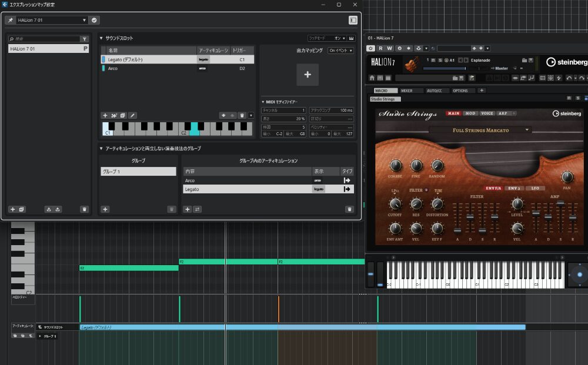
Task: Select the ENV 3 button
Action: [514, 188]
